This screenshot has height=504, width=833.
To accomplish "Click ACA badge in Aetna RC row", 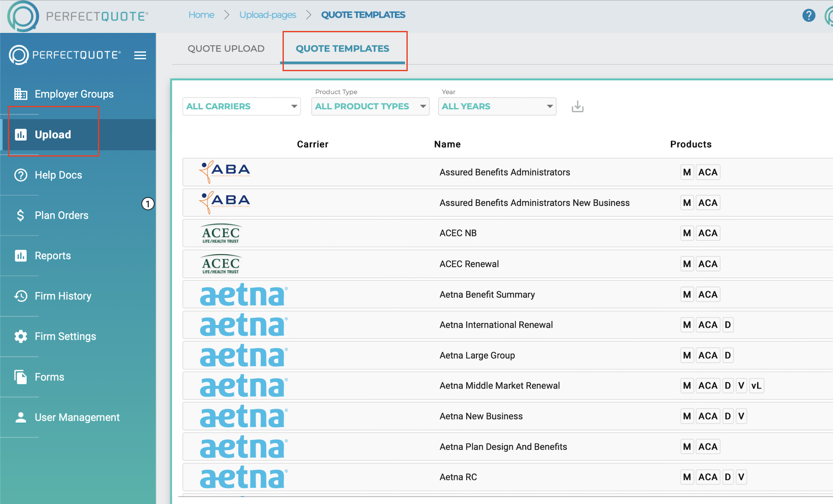I will tap(708, 477).
